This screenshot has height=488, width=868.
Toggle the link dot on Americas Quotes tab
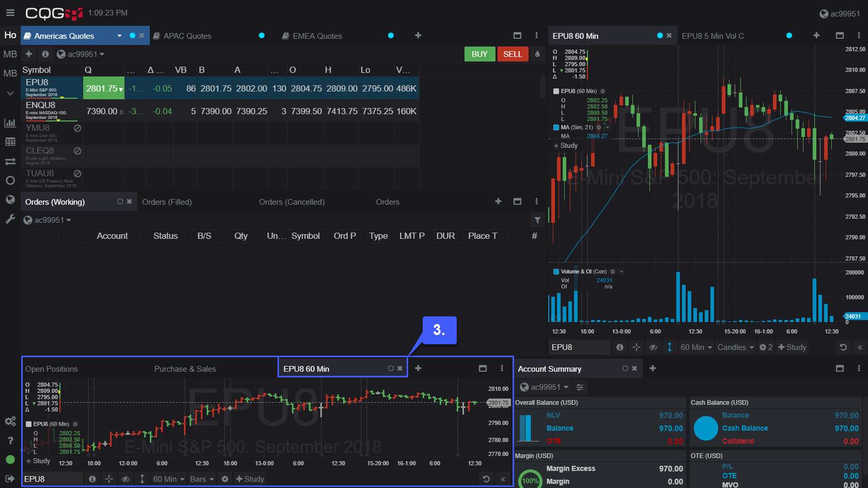[x=132, y=36]
